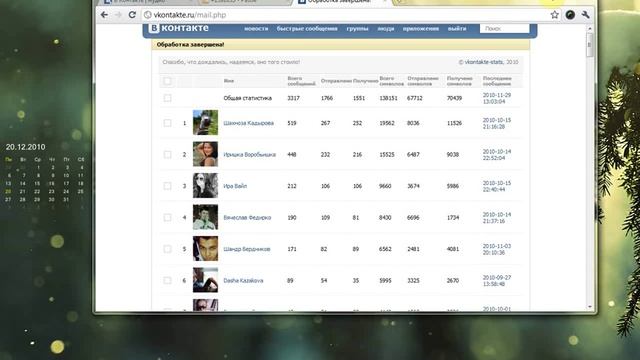This screenshot has width=640, height=360.
Task: Sort by the Получено column header
Action: 365,81
